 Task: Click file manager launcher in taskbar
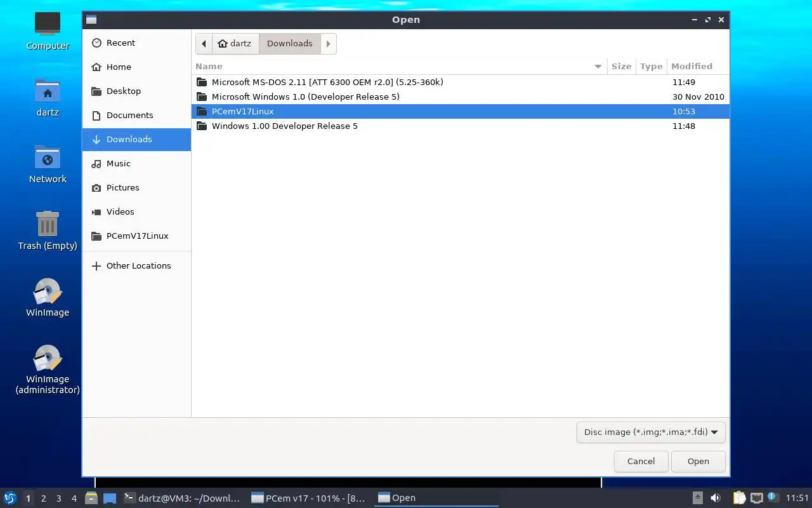91,498
